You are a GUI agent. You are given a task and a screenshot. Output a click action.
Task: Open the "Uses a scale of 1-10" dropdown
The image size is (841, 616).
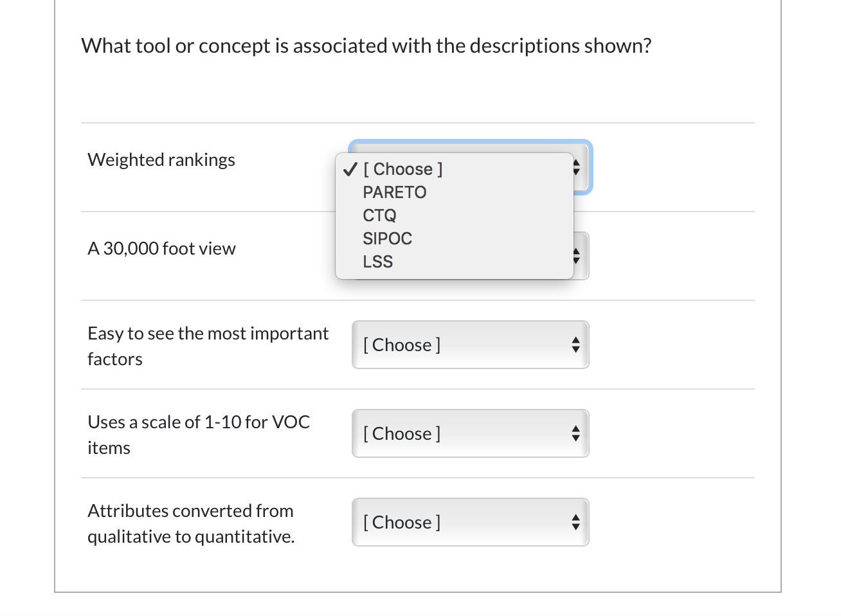tap(470, 433)
